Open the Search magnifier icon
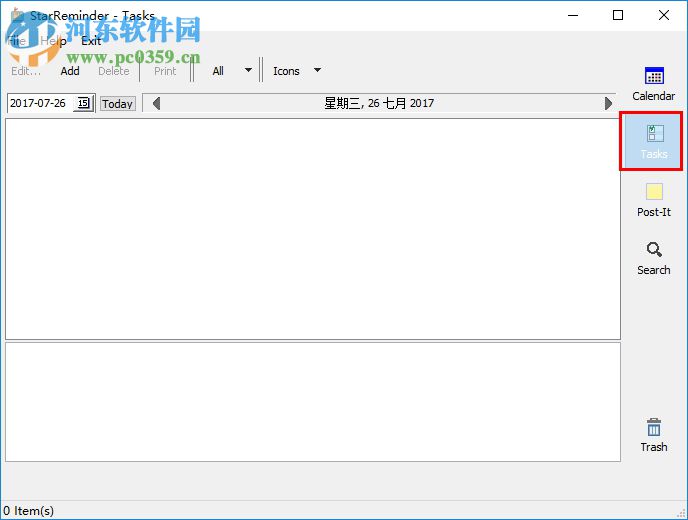This screenshot has width=688, height=520. [x=654, y=250]
